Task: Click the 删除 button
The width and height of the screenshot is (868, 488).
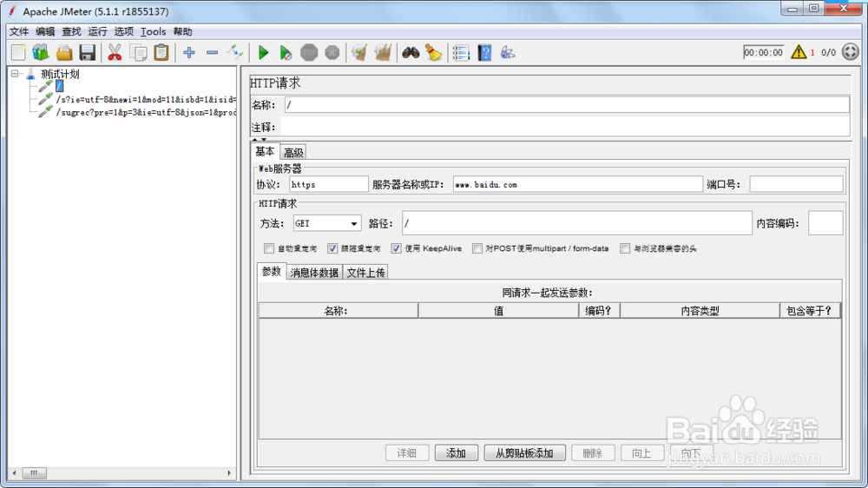Action: click(x=592, y=453)
